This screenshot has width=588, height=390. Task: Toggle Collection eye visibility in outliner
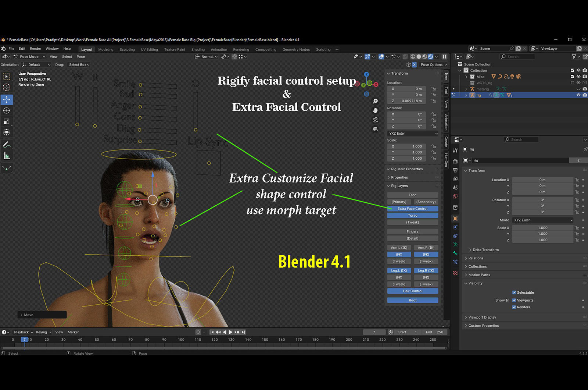(x=578, y=70)
